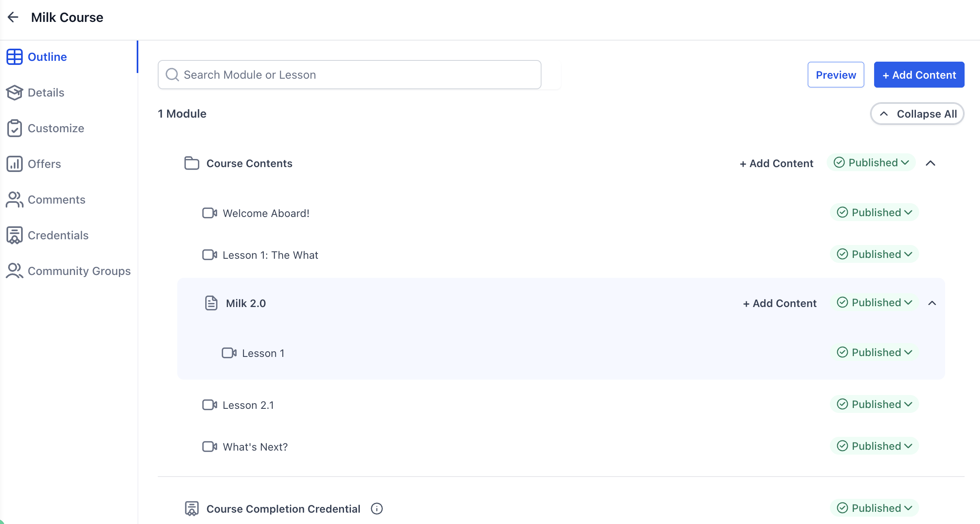Open Published dropdown for What's Next?

tap(875, 446)
